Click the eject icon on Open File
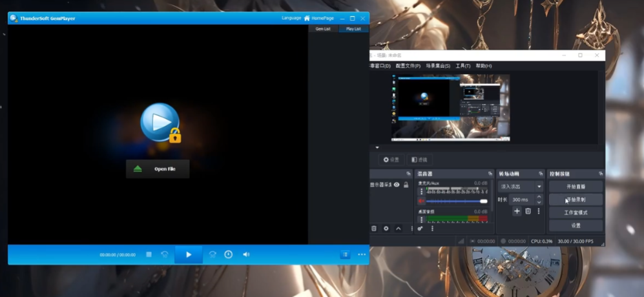 pos(138,169)
